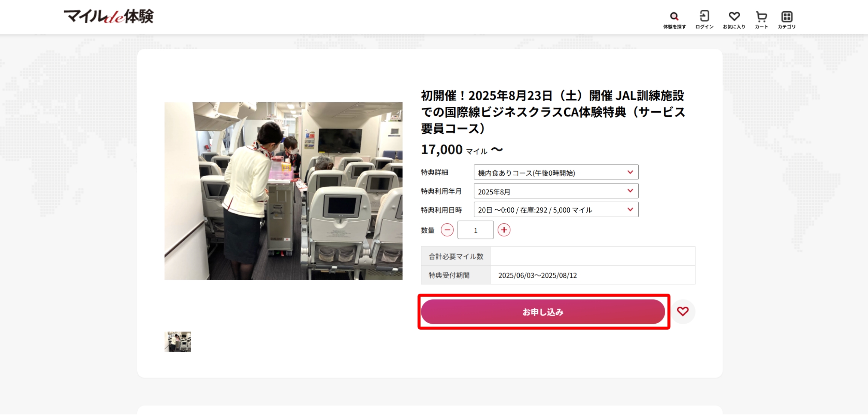The image size is (868, 415).
Task: Select the small cabin photo thumbnail
Action: pyautogui.click(x=178, y=342)
